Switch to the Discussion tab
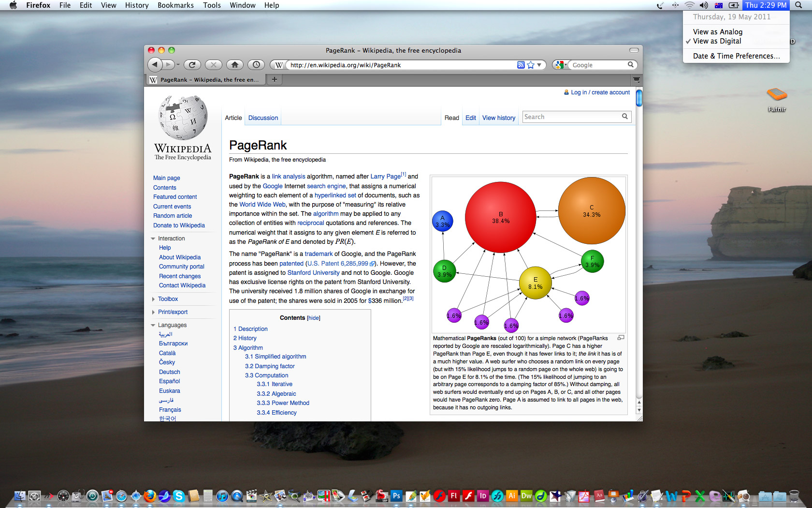The height and width of the screenshot is (508, 812). tap(263, 118)
